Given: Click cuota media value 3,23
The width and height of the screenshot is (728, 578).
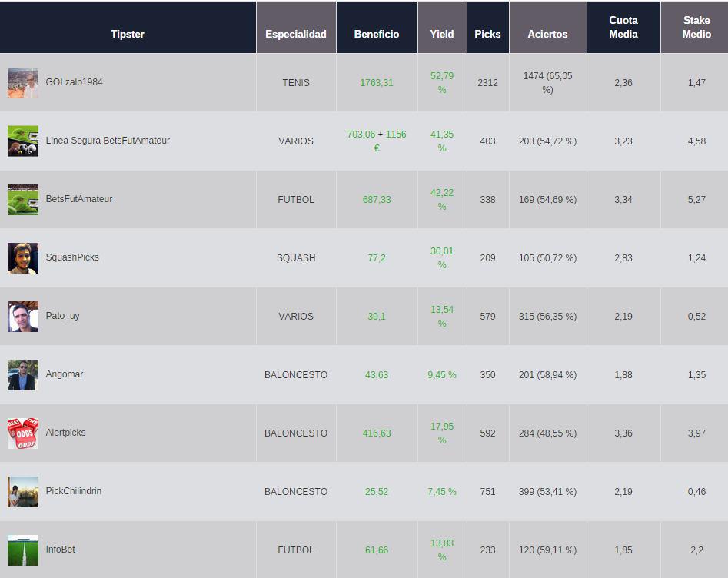Looking at the screenshot, I should [623, 141].
